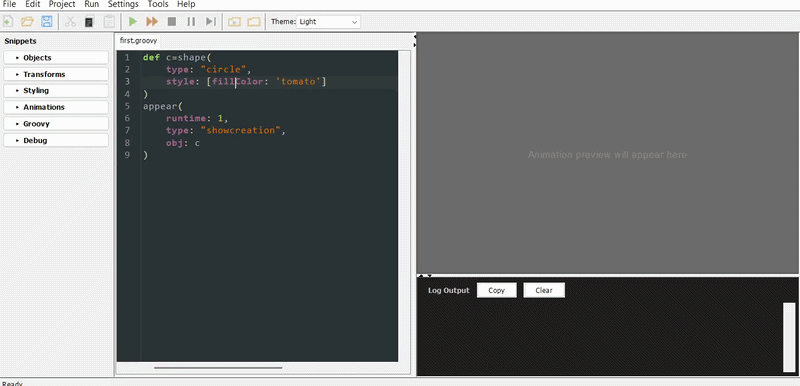The height and width of the screenshot is (386, 800).
Task: Click the 'obj: c' text on line 8
Action: pos(183,143)
